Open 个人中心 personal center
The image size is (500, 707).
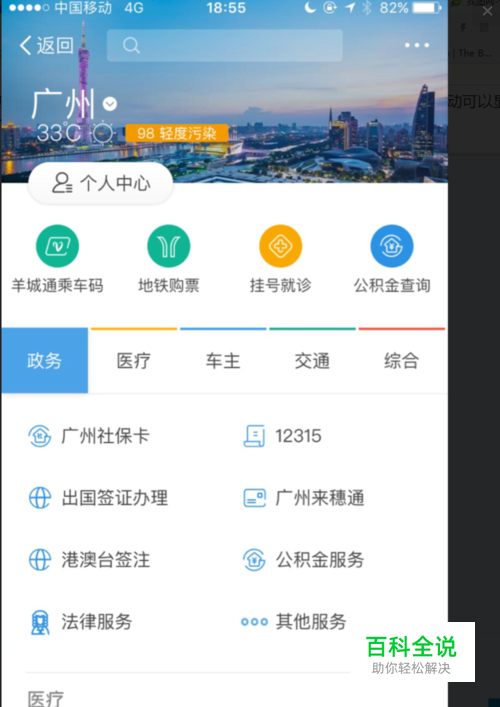pos(101,184)
